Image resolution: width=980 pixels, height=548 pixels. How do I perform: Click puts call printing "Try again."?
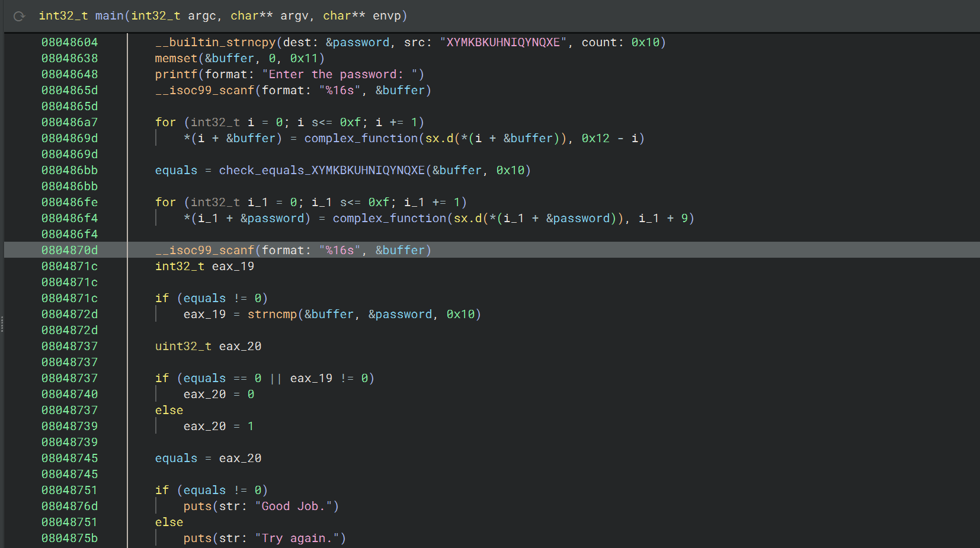coord(197,539)
